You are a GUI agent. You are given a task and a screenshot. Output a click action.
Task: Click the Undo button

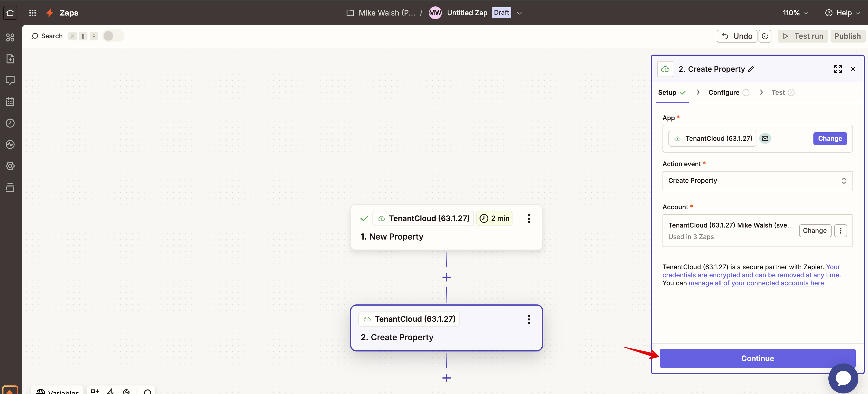click(737, 36)
